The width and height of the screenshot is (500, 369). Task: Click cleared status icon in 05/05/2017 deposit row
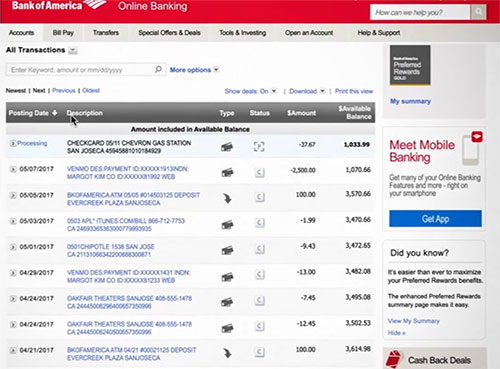click(260, 197)
